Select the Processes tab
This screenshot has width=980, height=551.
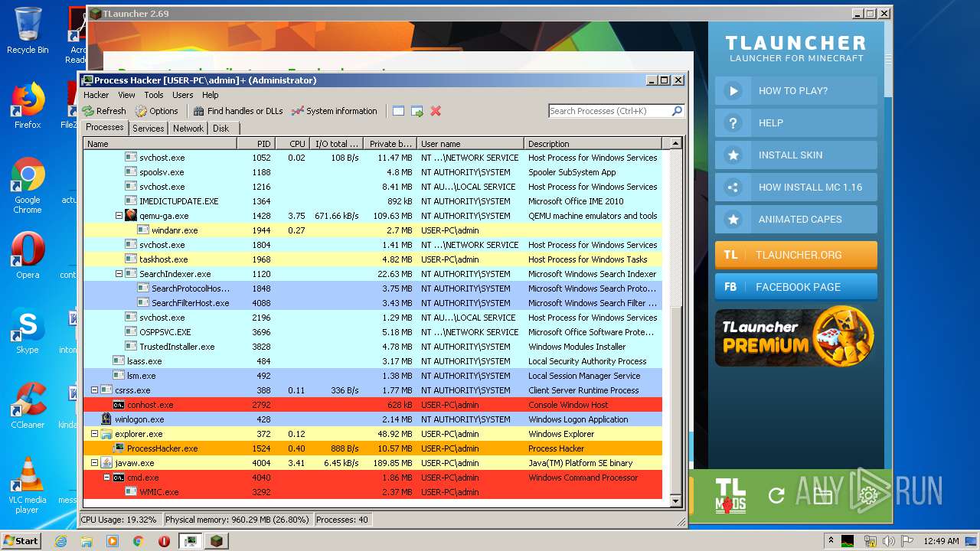[105, 128]
